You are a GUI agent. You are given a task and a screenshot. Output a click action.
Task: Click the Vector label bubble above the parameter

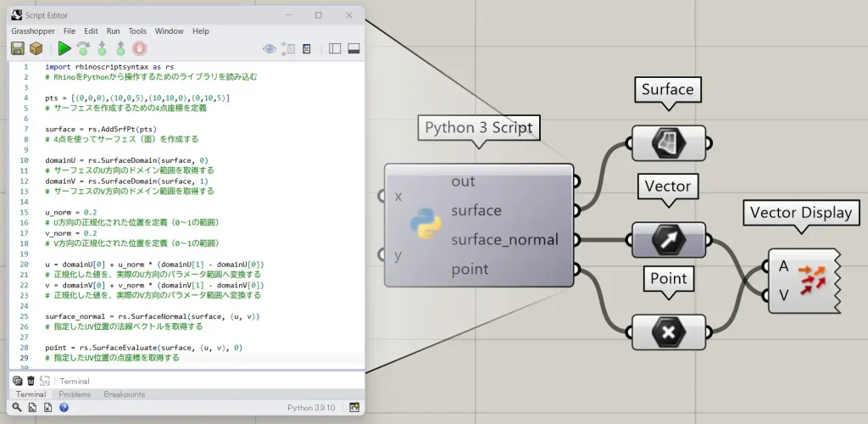point(668,186)
